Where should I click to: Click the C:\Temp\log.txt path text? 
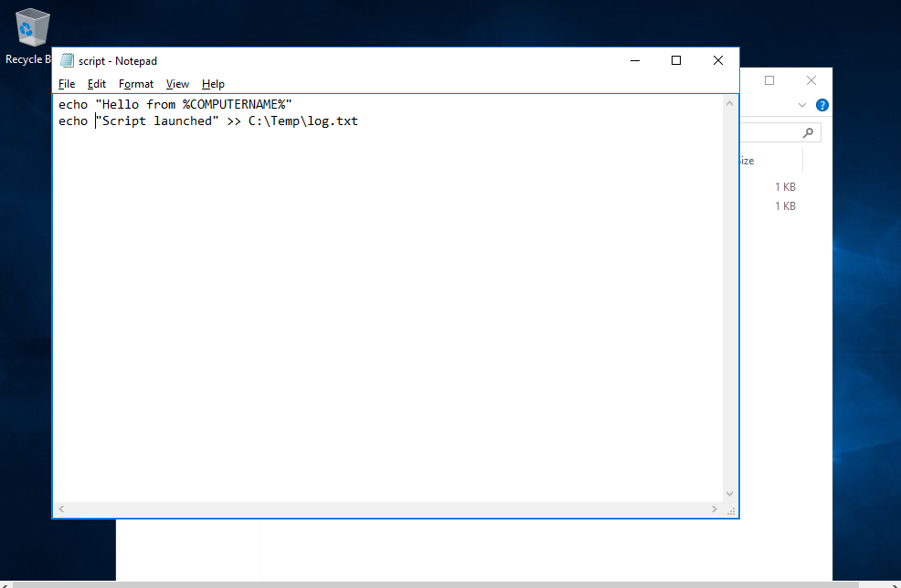pyautogui.click(x=302, y=121)
